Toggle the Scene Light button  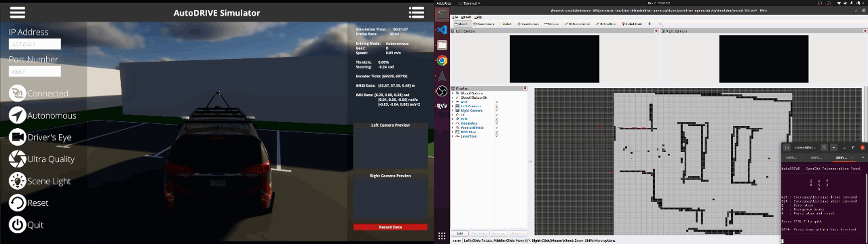click(40, 181)
